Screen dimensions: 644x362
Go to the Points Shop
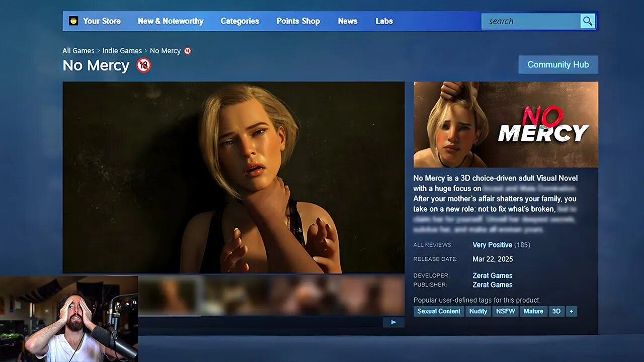[298, 21]
